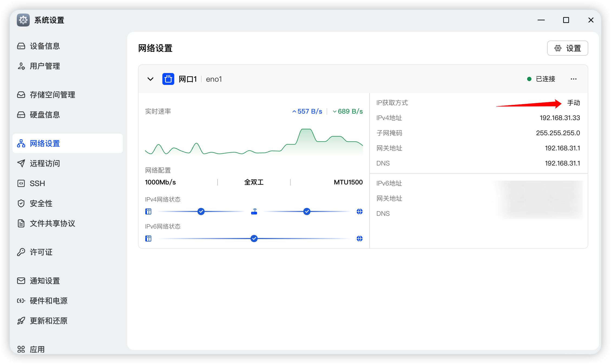Viewport: 611px width, 364px height.
Task: Go to 存储空间管理 in sidebar
Action: [x=52, y=95]
